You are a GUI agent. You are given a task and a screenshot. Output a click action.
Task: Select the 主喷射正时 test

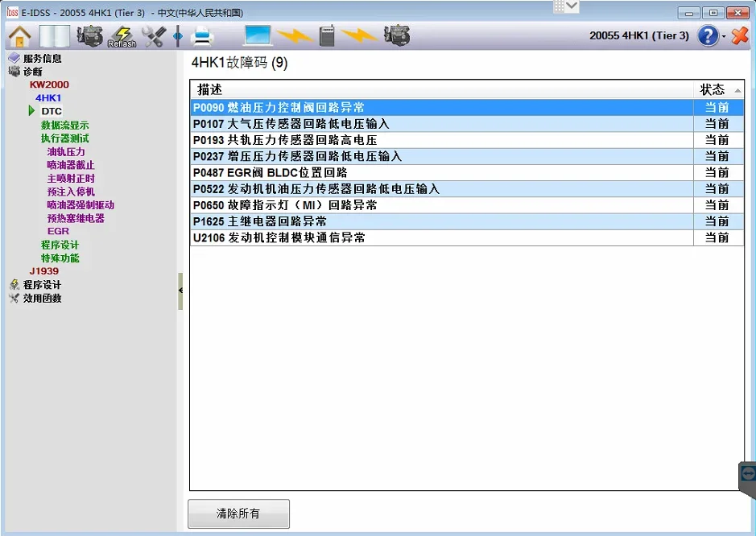coord(71,179)
